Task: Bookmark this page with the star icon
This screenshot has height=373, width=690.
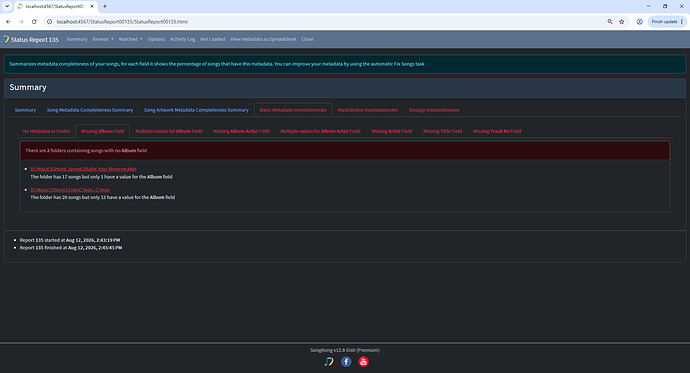Action: (622, 22)
